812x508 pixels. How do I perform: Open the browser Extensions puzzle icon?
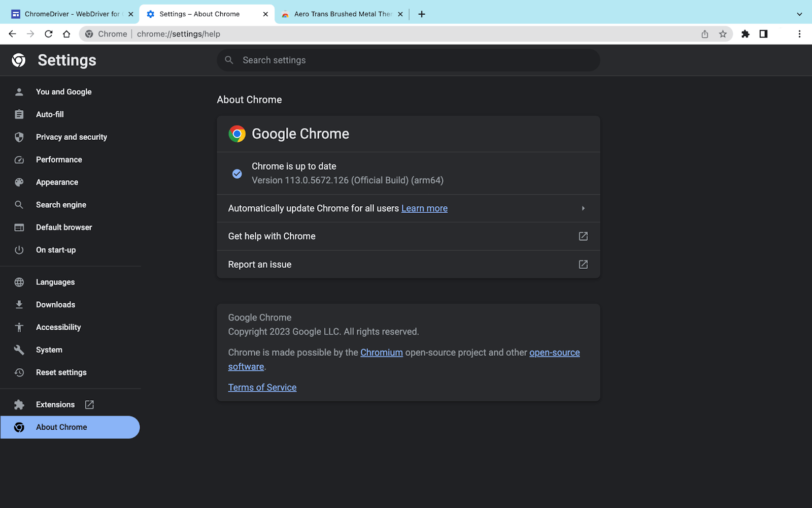click(746, 34)
